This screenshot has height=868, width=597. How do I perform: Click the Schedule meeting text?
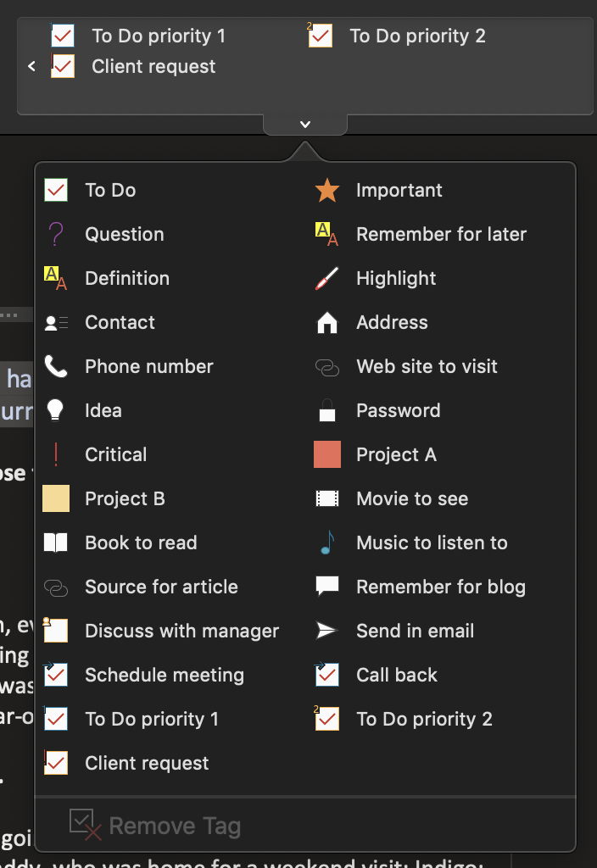tap(165, 676)
